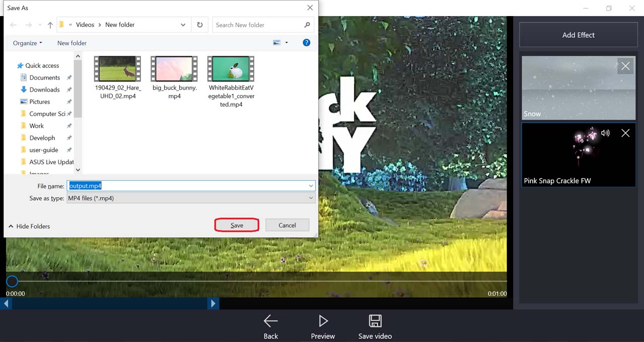
Task: Refresh the New folder location
Action: 200,25
